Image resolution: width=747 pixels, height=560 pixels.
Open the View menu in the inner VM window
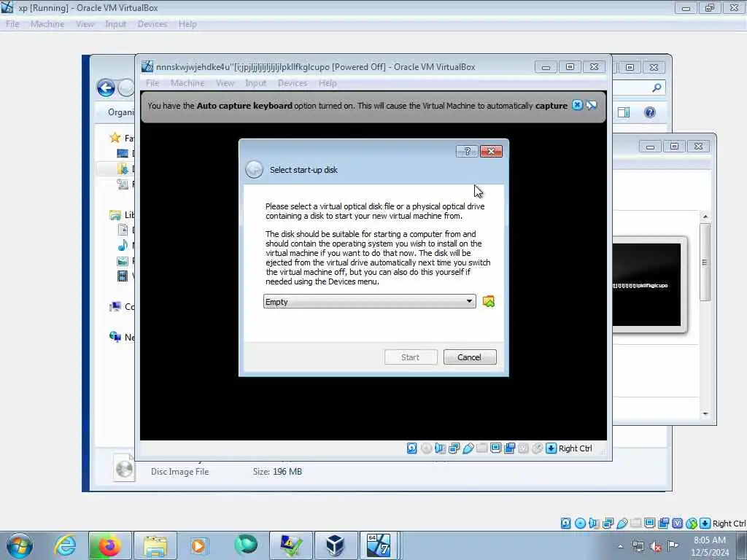(x=225, y=83)
